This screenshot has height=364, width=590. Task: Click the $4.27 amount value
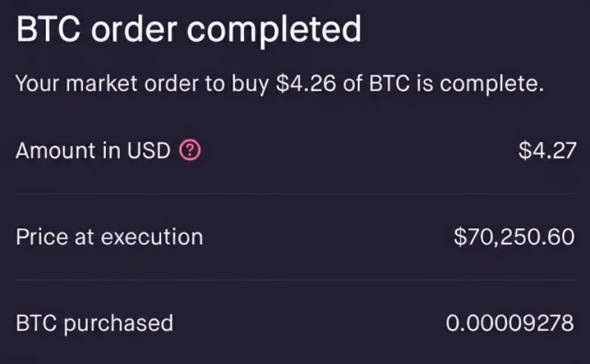click(547, 151)
